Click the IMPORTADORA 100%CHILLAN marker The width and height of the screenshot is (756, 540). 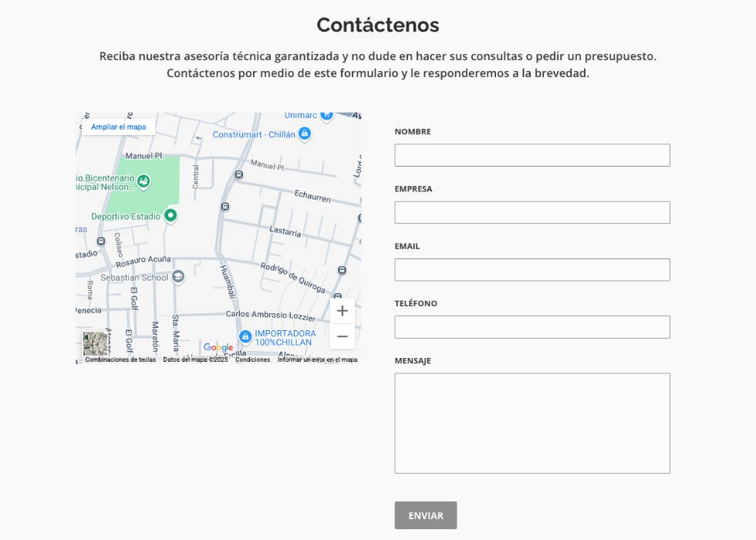coord(245,336)
